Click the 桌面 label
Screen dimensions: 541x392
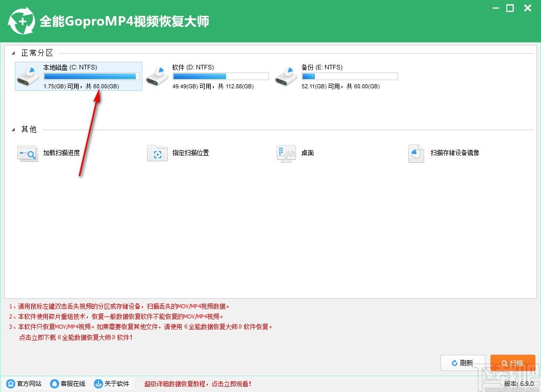tap(307, 153)
